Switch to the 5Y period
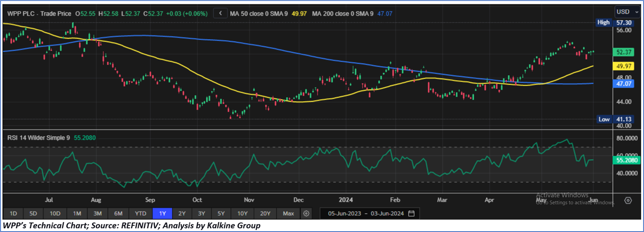Screen dimensions: 644x232 pyautogui.click(x=221, y=214)
